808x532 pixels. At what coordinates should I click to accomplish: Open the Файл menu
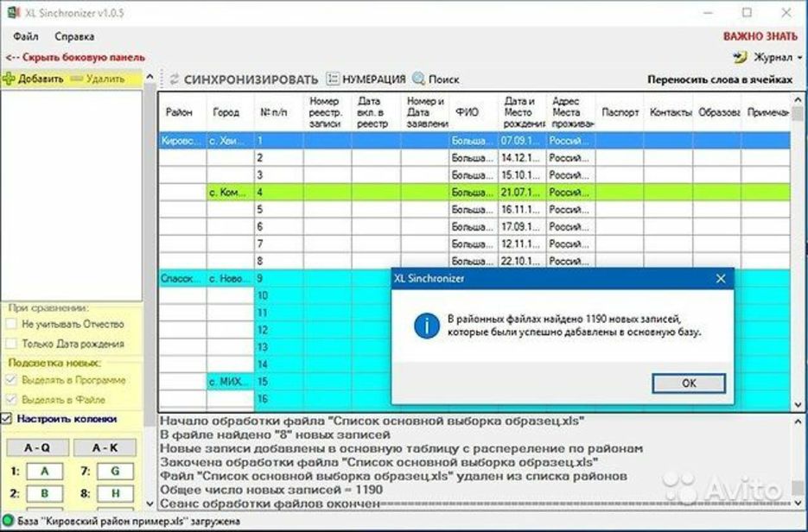tap(25, 36)
